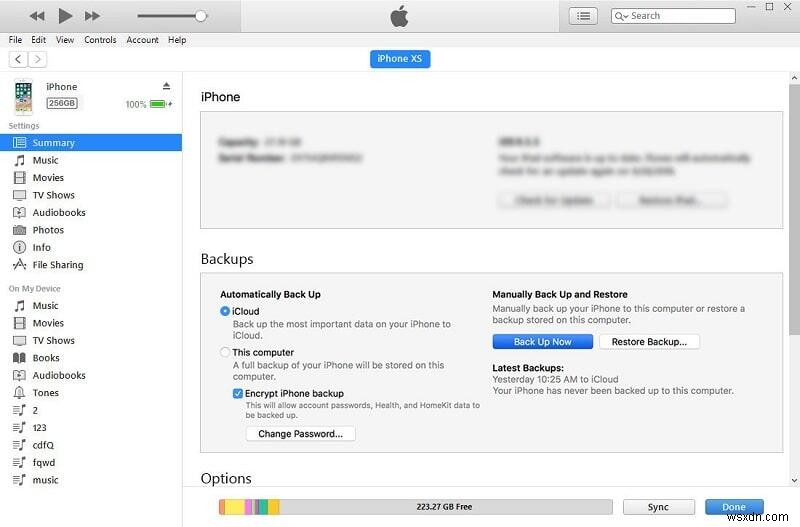Image resolution: width=800 pixels, height=527 pixels.
Task: Open Books icon under On My Device
Action: [x=19, y=358]
